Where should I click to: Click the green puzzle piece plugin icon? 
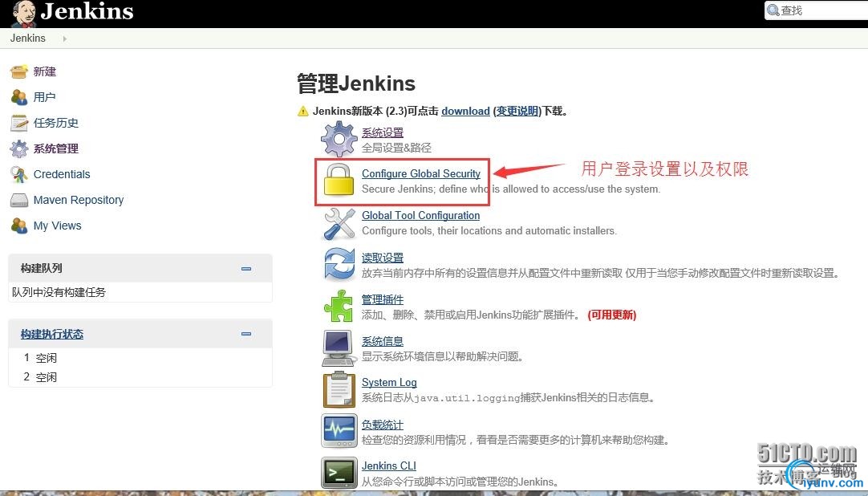tap(339, 306)
